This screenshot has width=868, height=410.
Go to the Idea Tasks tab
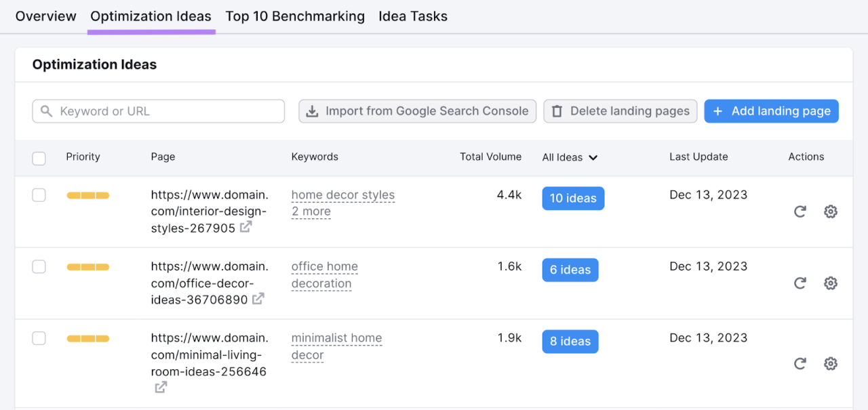[413, 16]
